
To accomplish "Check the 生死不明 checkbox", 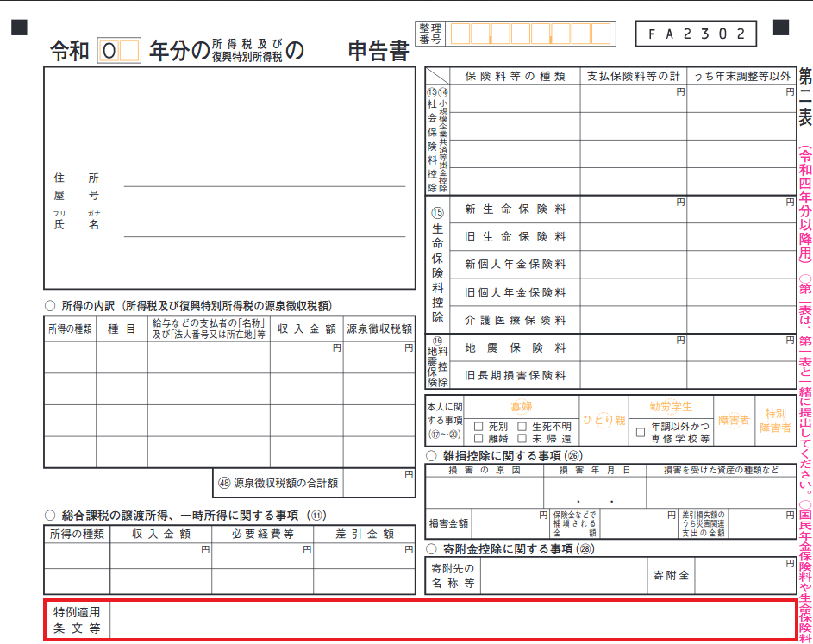I will click(x=522, y=427).
